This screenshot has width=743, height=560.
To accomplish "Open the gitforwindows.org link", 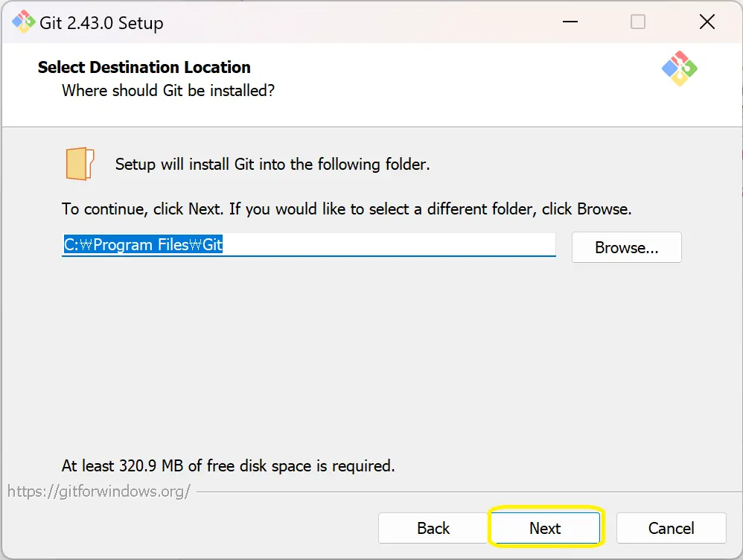I will coord(99,491).
